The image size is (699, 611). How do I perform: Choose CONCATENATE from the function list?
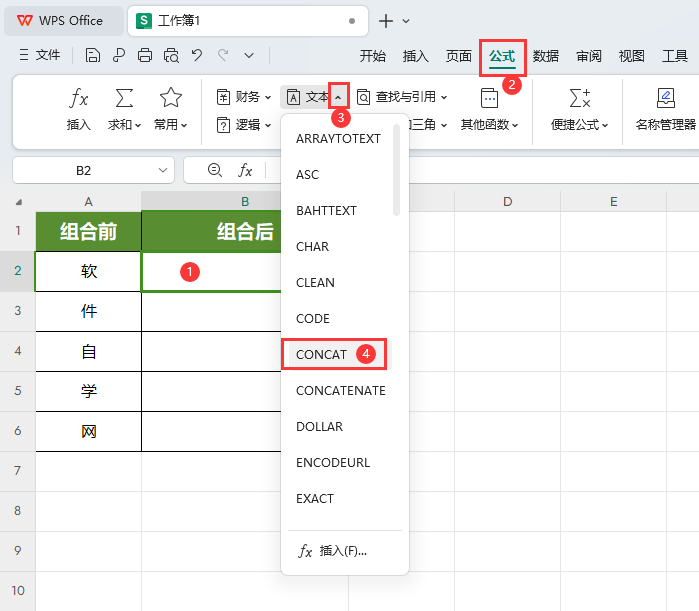point(338,390)
